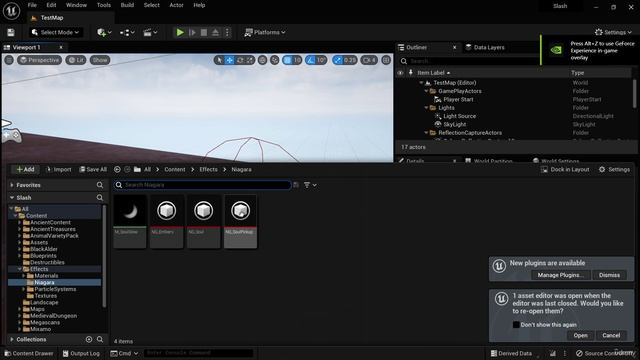640x360 pixels.
Task: Activate the rotate tool in the viewport
Action: pos(240,60)
